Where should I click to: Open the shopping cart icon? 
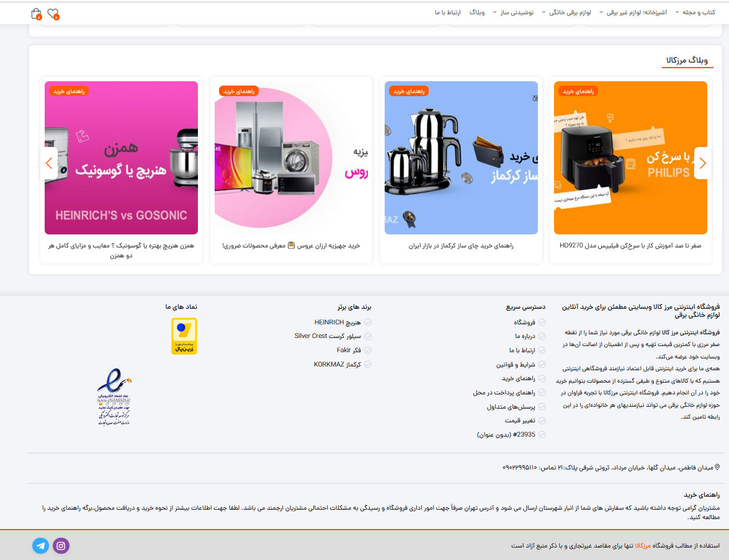(36, 13)
